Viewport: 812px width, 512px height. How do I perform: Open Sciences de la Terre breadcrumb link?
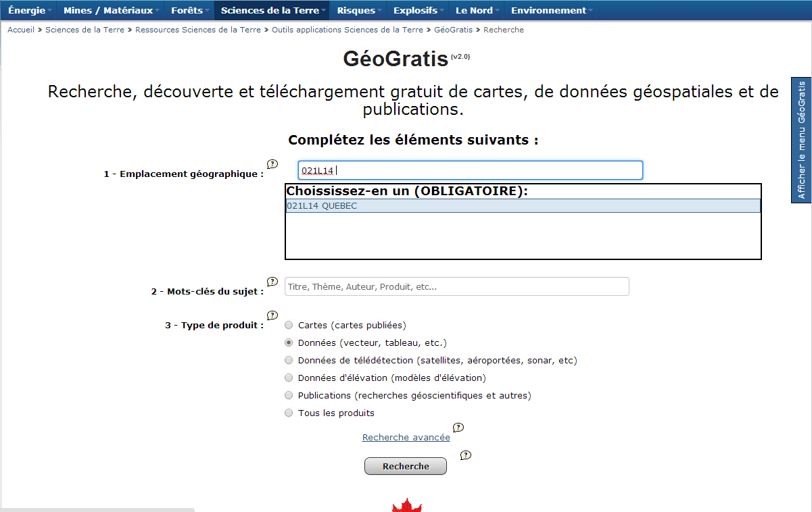tap(85, 30)
